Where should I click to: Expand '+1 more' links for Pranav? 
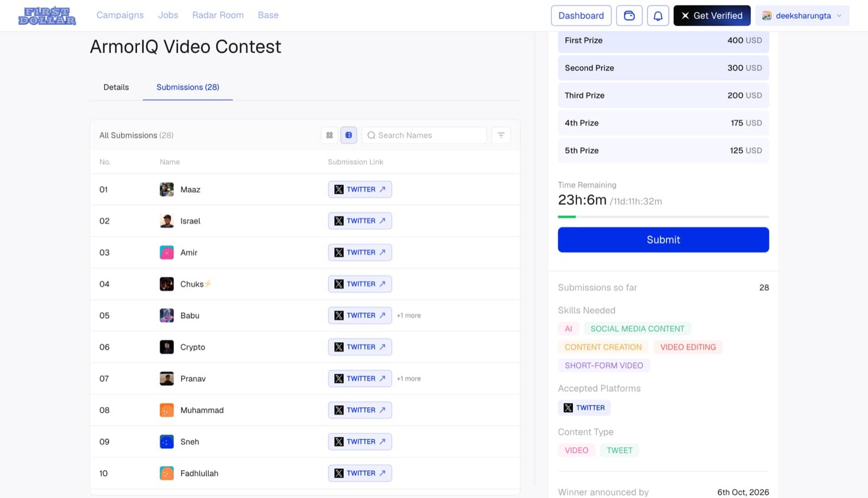tap(409, 379)
